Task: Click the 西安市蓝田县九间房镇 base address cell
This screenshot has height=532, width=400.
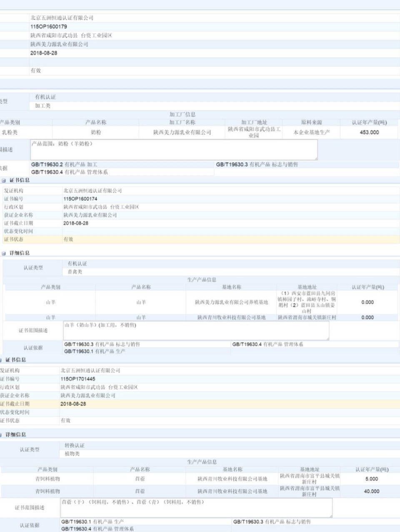Action: [307, 302]
